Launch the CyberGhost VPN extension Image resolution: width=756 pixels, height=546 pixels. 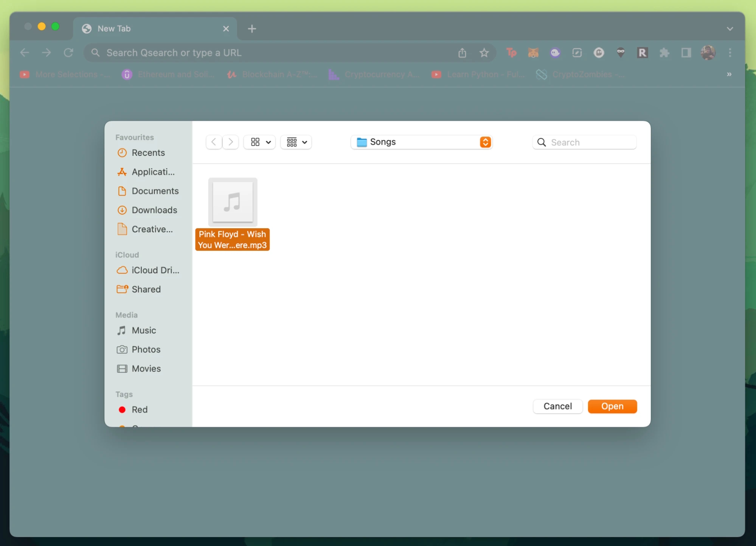621,53
